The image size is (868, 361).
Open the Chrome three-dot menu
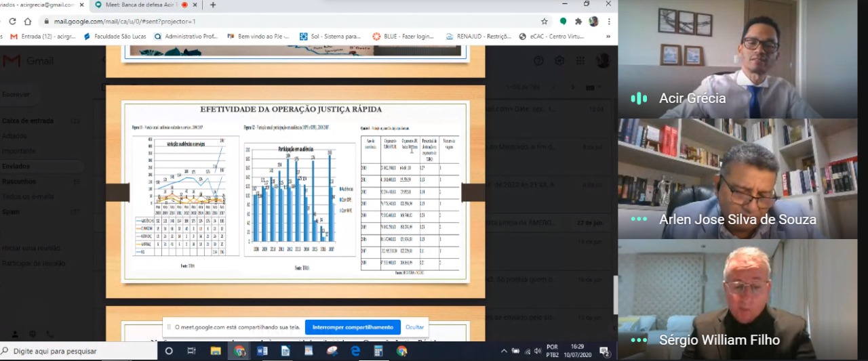point(609,21)
